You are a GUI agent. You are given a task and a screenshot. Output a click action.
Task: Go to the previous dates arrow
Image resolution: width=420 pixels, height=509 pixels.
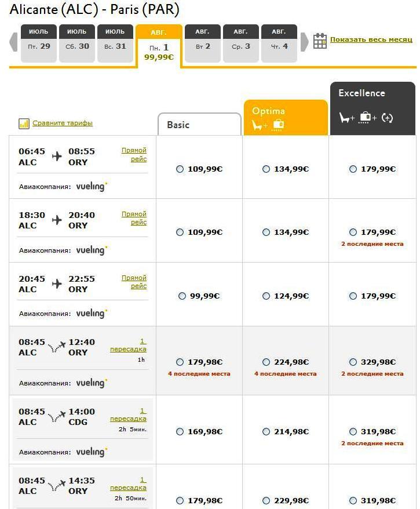13,42
